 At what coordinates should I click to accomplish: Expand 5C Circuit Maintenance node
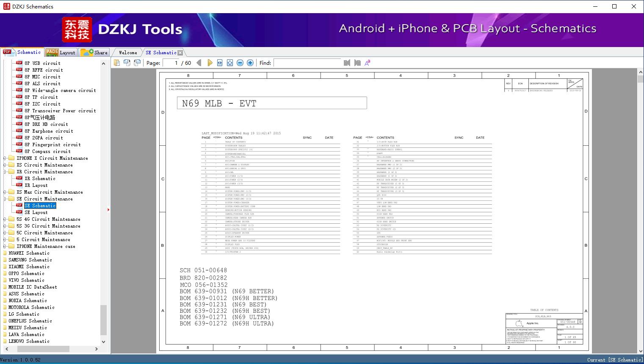coord(5,233)
